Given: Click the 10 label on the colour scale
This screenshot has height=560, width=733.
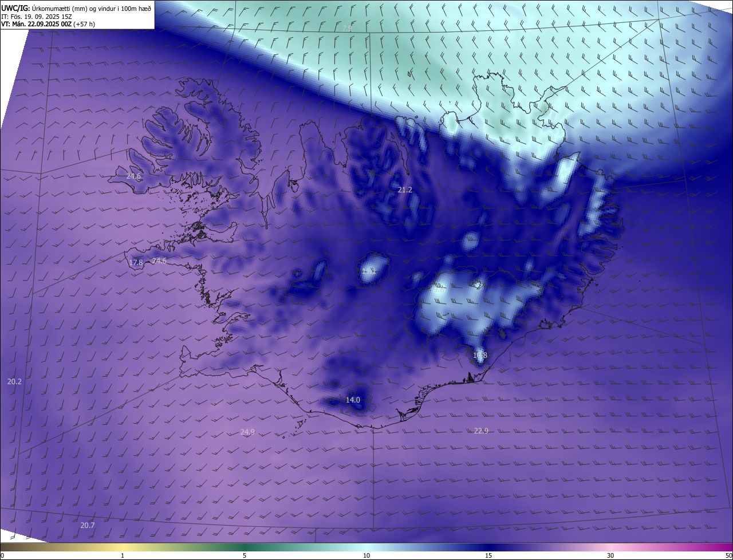Looking at the screenshot, I should (x=366, y=555).
